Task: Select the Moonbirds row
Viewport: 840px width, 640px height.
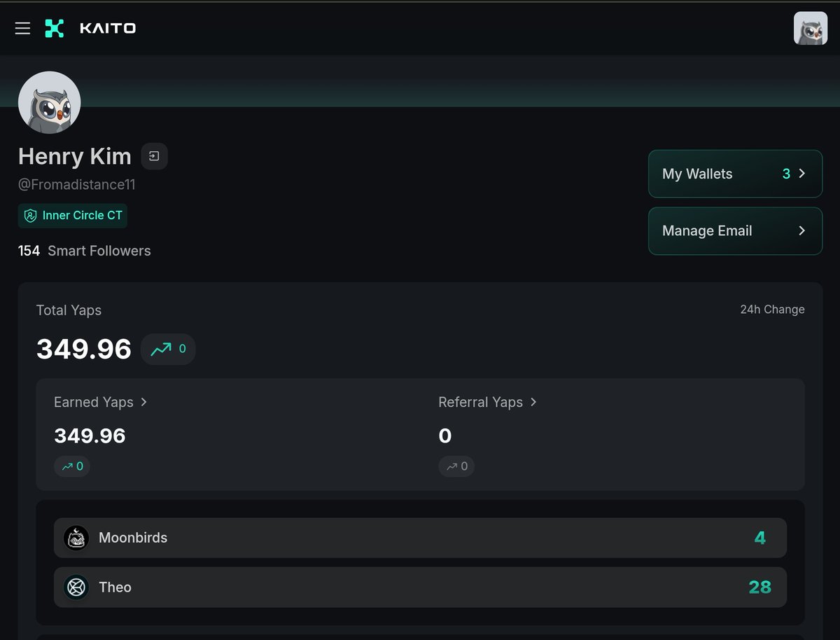Action: coord(420,538)
